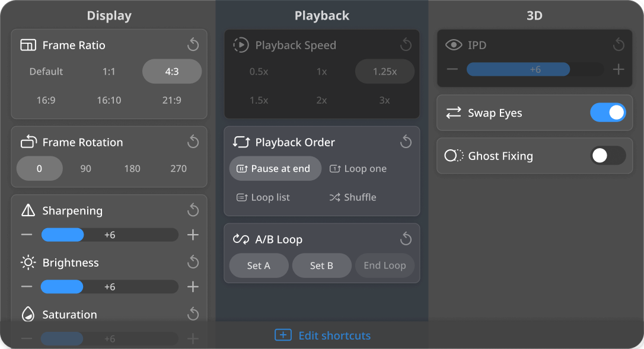This screenshot has height=349, width=644.
Task: Choose the Shuffle playback order
Action: click(353, 197)
